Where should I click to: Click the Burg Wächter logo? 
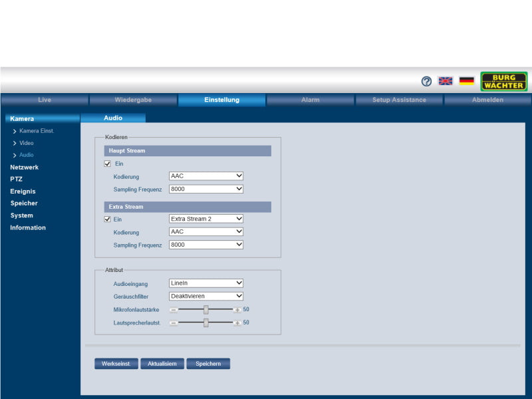coord(503,81)
